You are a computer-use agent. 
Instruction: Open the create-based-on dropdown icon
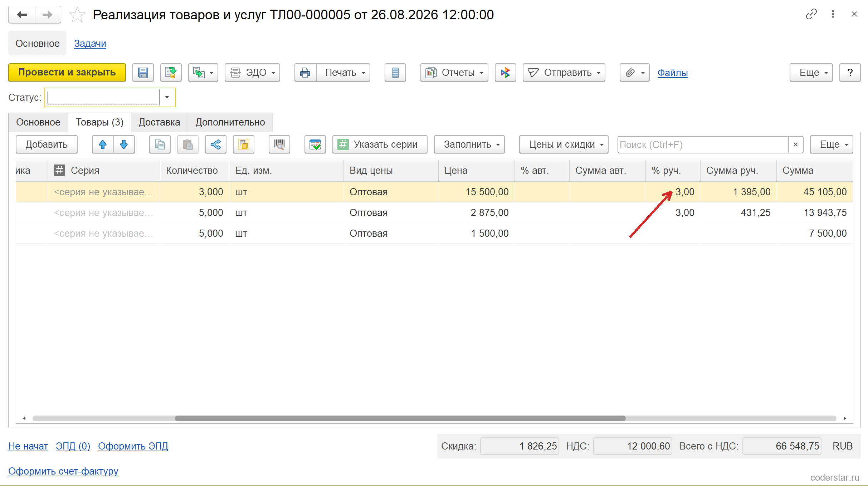point(203,73)
